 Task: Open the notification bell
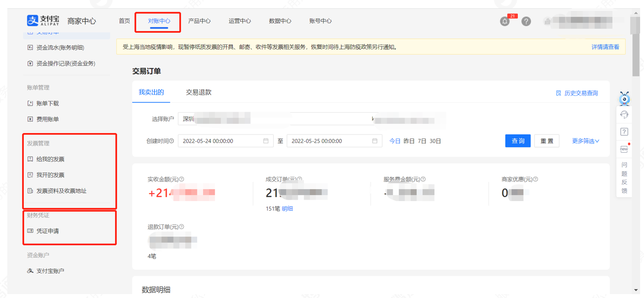[x=505, y=21]
